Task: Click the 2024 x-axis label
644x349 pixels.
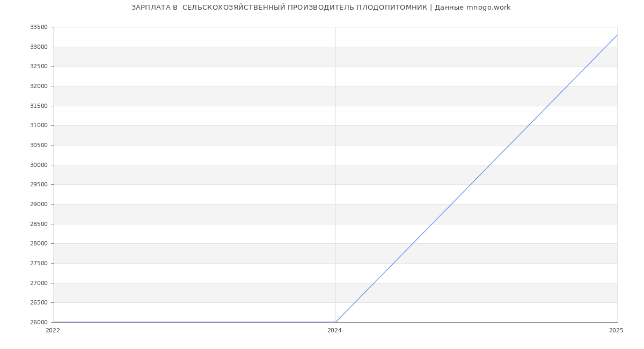Action: tap(334, 331)
